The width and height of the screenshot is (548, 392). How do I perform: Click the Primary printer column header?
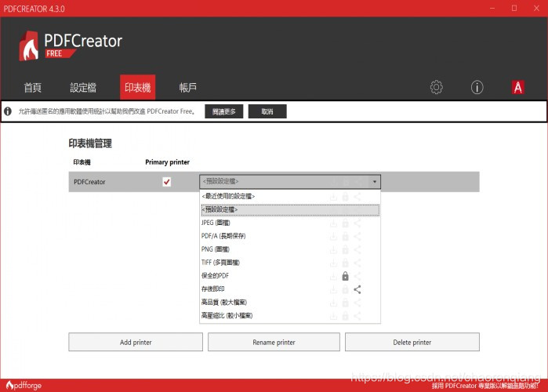tap(168, 162)
